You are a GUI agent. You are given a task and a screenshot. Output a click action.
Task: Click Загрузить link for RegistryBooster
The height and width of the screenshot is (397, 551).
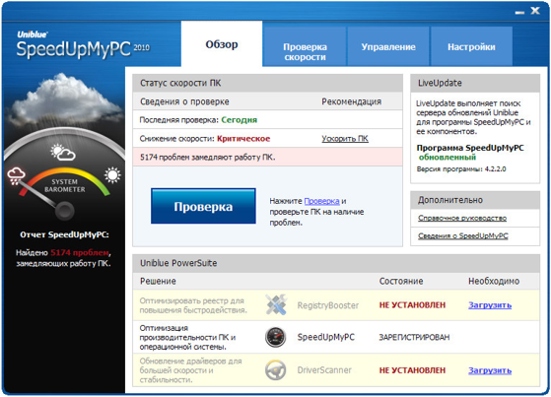pos(490,305)
